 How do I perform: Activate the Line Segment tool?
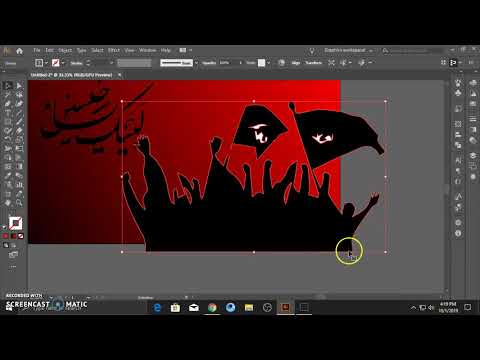[x=19, y=113]
